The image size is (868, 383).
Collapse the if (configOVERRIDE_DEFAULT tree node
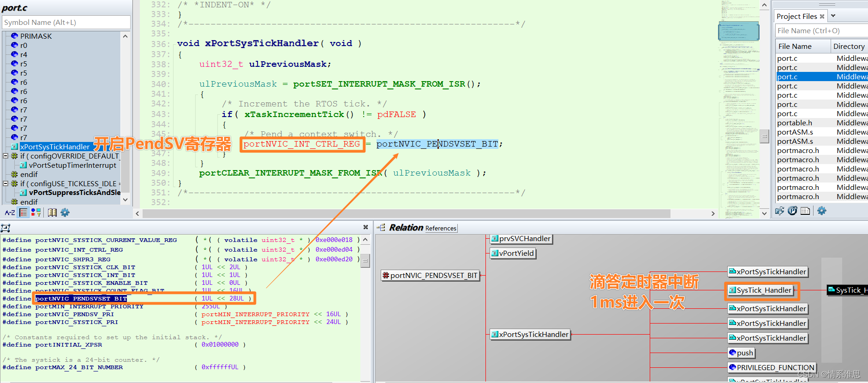[x=6, y=156]
